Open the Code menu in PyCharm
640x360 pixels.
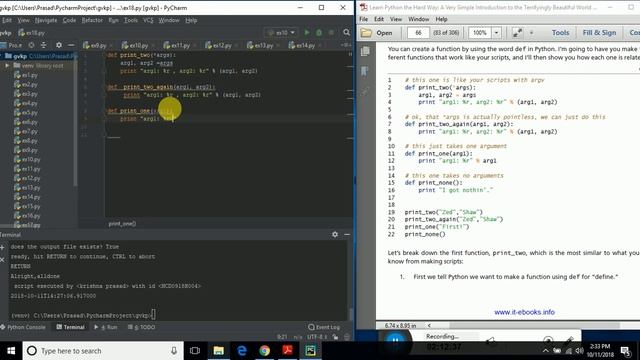69,20
